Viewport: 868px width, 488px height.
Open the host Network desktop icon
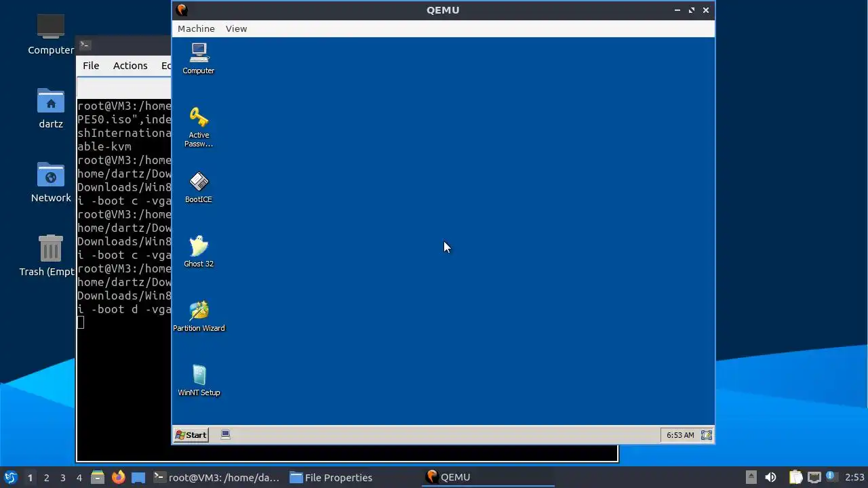(51, 182)
